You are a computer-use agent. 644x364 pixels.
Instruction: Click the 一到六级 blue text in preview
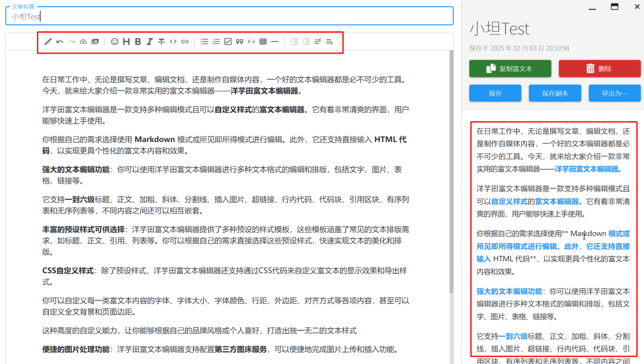coord(513,336)
